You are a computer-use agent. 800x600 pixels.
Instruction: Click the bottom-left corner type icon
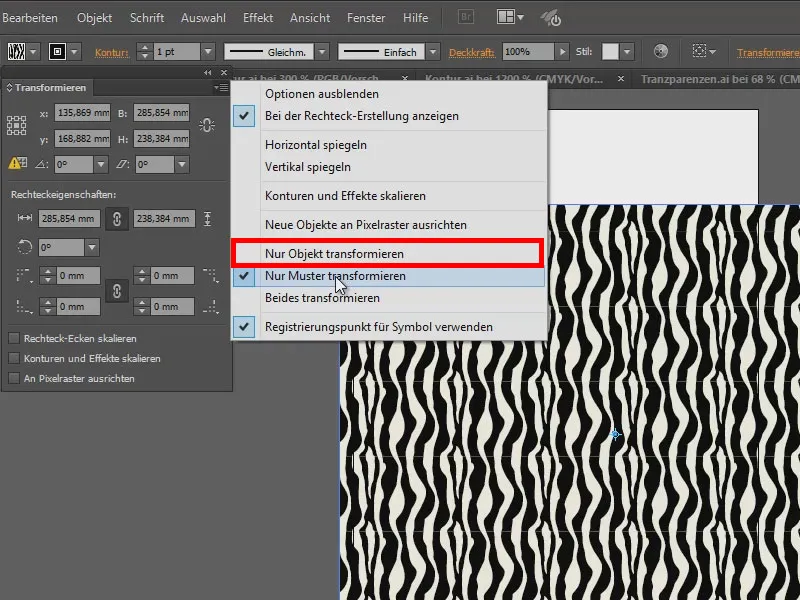(x=24, y=307)
